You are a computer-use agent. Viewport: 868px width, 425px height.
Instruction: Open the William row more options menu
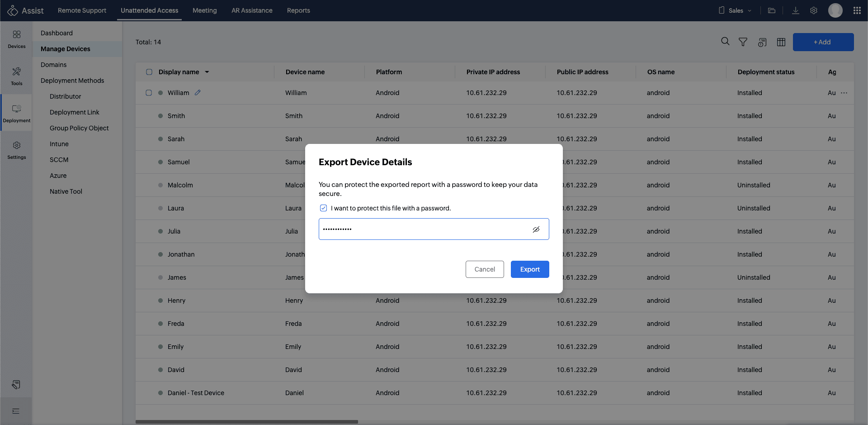(x=844, y=93)
